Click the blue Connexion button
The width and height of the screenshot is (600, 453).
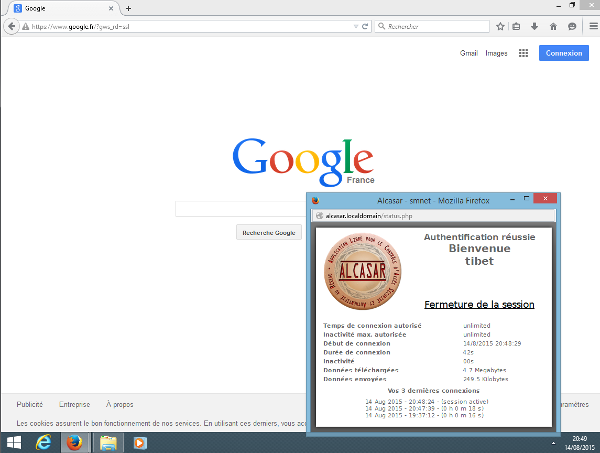click(x=564, y=53)
